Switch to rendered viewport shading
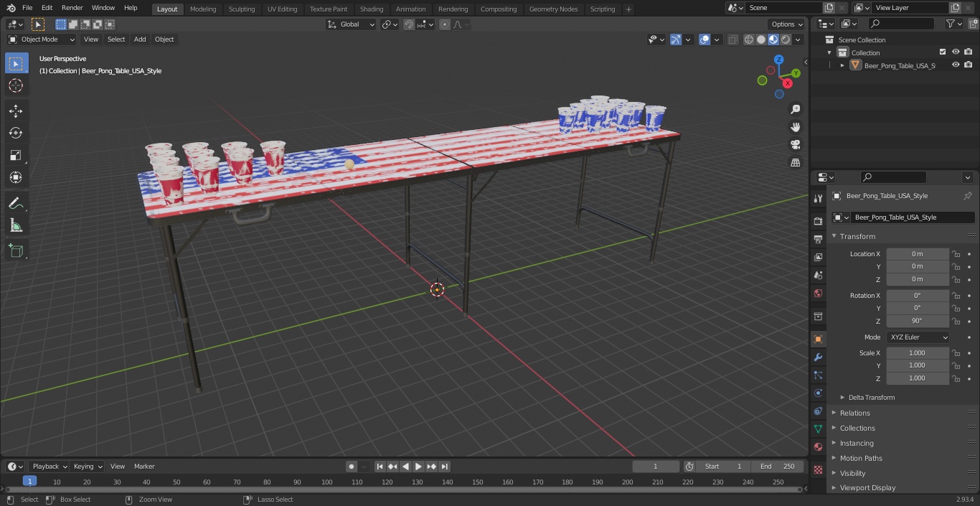The width and height of the screenshot is (980, 506). click(x=786, y=39)
